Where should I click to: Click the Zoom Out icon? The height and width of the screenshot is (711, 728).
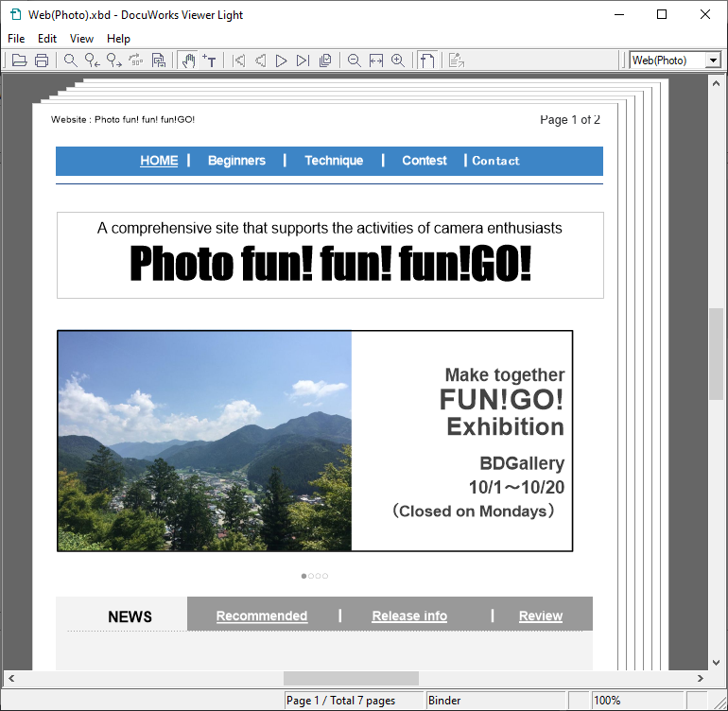pos(355,61)
